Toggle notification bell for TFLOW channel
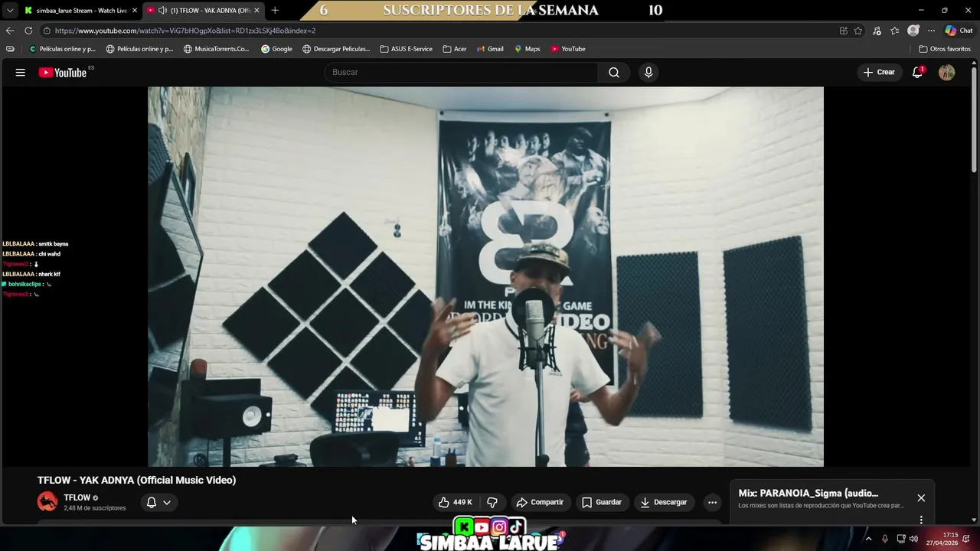 click(152, 502)
